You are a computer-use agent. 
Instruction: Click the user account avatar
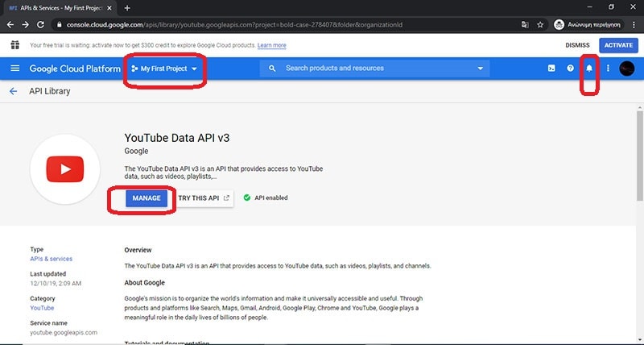(x=627, y=69)
